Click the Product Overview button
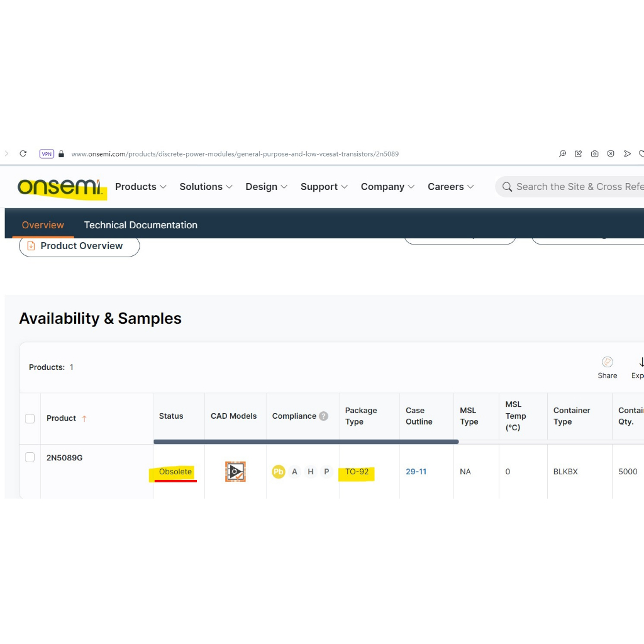644x644 pixels. click(79, 246)
